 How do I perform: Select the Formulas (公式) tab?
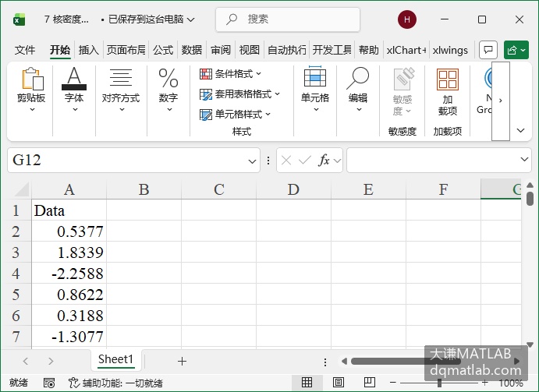point(163,50)
